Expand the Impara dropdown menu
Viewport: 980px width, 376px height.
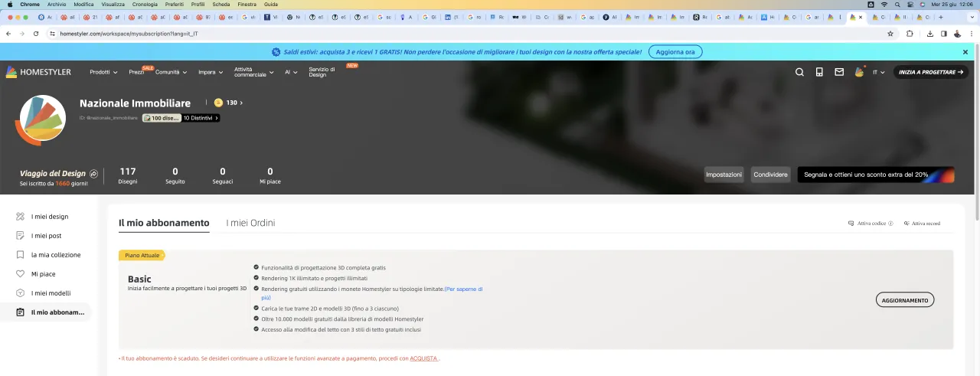click(x=210, y=72)
